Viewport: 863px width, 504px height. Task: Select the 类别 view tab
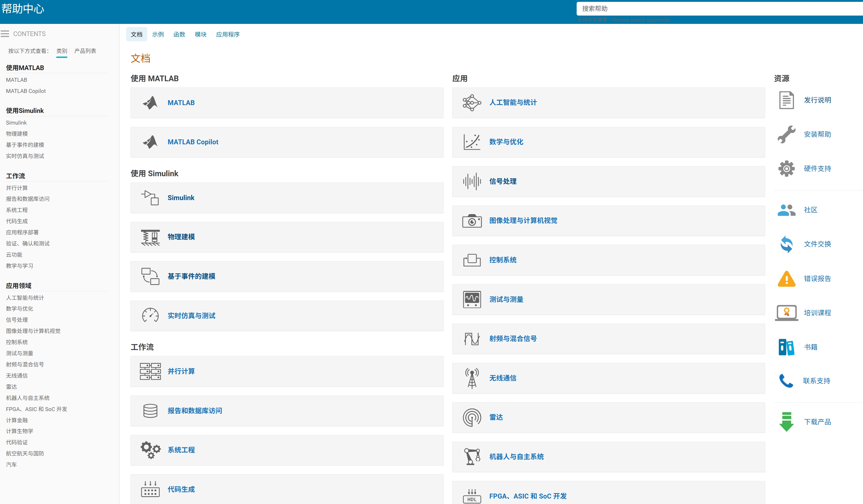tap(62, 51)
